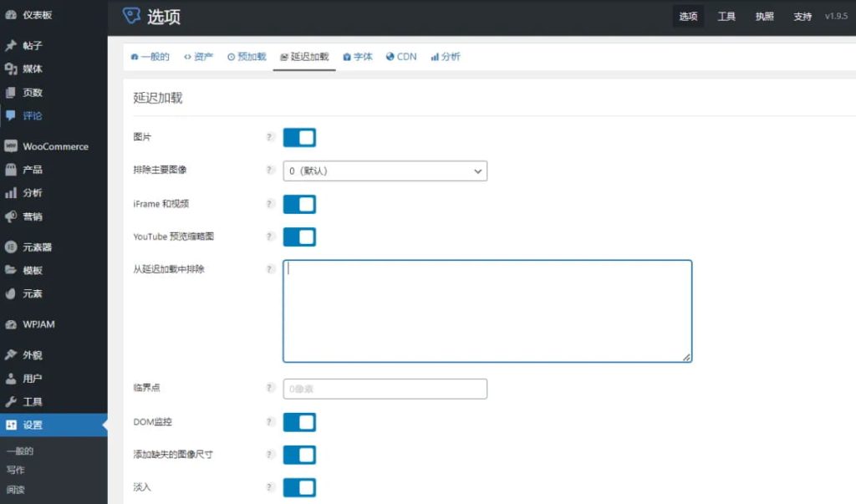The width and height of the screenshot is (856, 504).
Task: Open the 预加载 preload tab
Action: point(247,57)
